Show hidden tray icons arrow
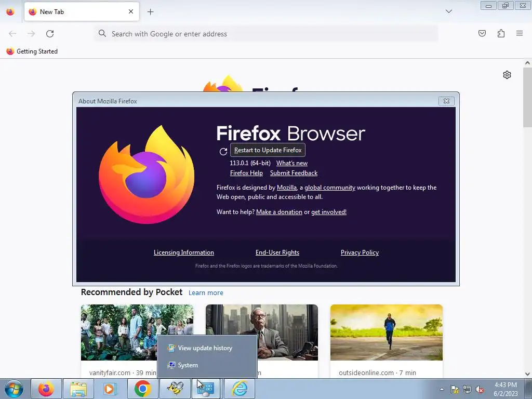Screen dimensions: 532x399 point(442,389)
